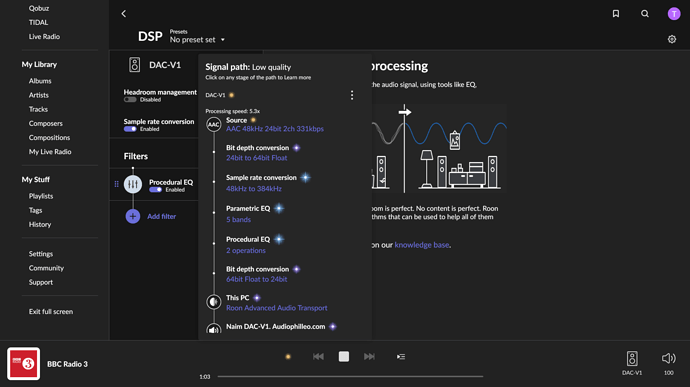The height and width of the screenshot is (387, 690).
Task: Skip to next track
Action: click(369, 357)
